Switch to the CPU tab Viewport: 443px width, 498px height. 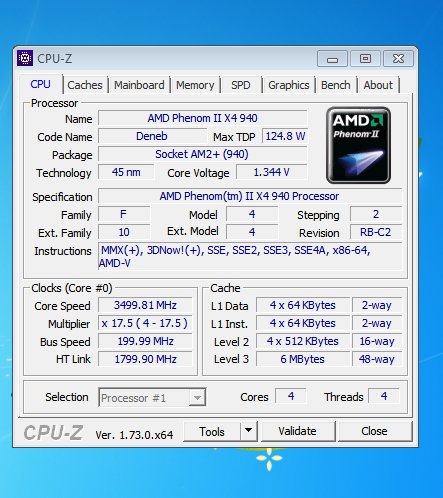(x=40, y=84)
